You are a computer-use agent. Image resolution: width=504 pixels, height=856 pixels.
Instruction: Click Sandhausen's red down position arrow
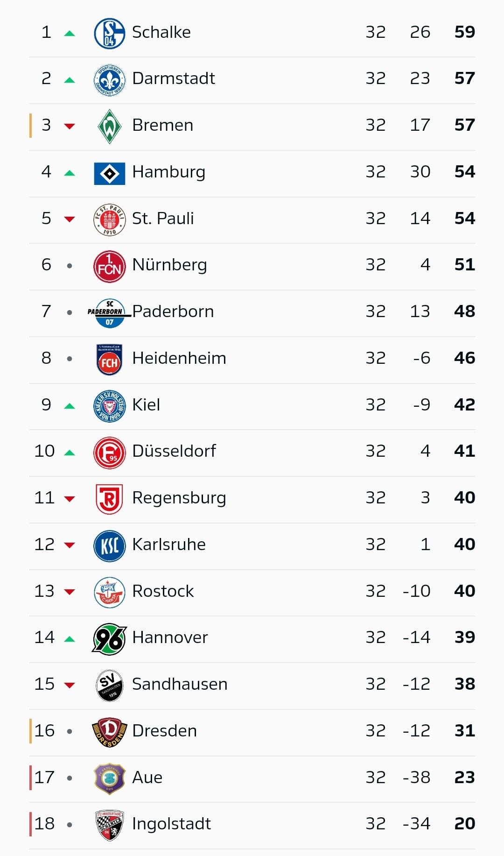(x=70, y=685)
